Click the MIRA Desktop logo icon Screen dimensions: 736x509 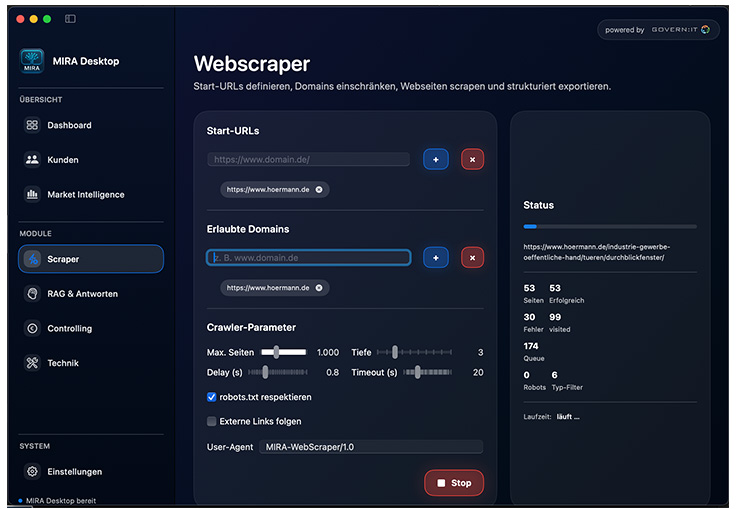[32, 61]
